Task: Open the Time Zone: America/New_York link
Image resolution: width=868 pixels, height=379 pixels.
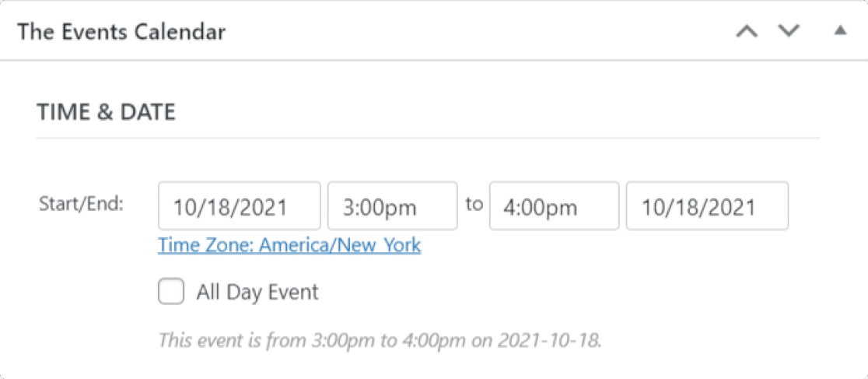Action: pos(289,246)
